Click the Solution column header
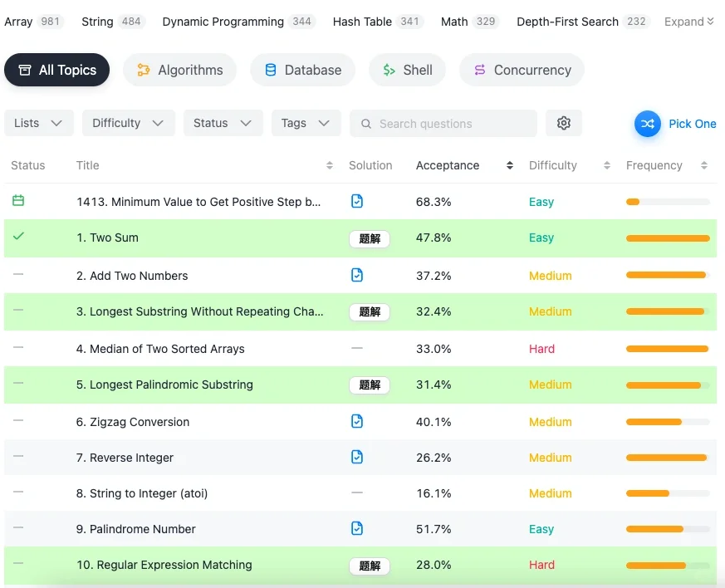The height and width of the screenshot is (588, 725). 370,165
